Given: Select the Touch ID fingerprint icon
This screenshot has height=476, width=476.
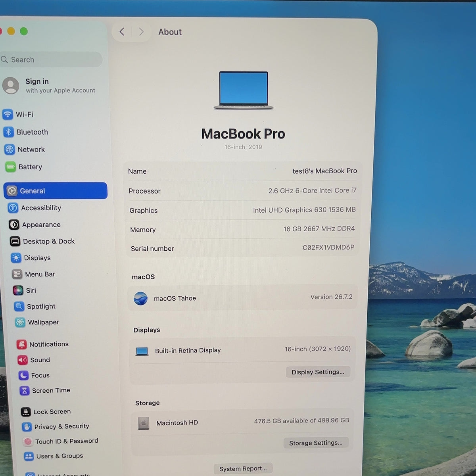Looking at the screenshot, I should (x=28, y=441).
